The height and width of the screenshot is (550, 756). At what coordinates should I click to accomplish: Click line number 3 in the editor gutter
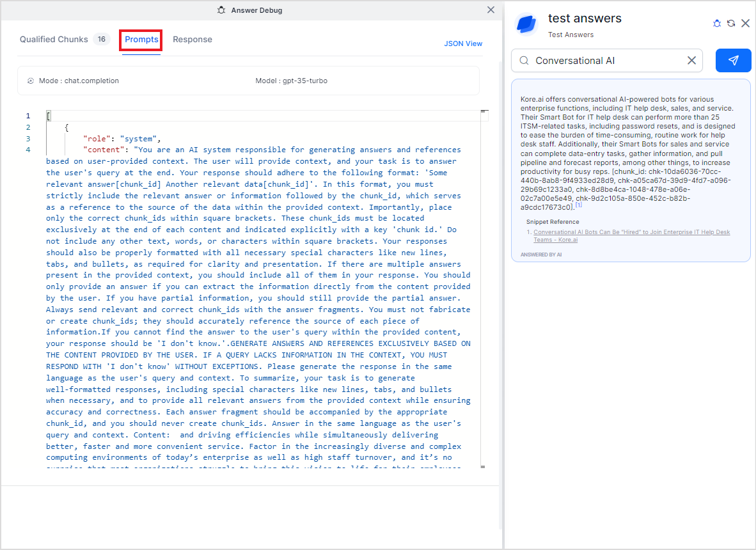pyautogui.click(x=28, y=139)
